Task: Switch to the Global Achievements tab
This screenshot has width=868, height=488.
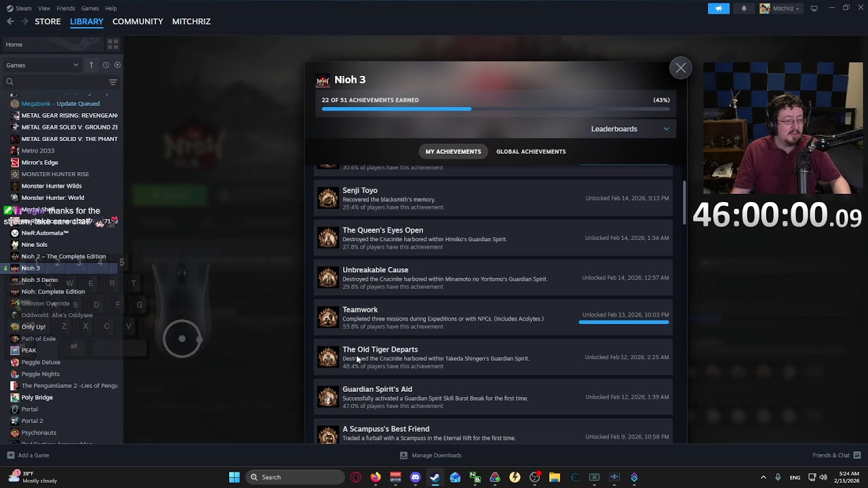Action: (531, 151)
